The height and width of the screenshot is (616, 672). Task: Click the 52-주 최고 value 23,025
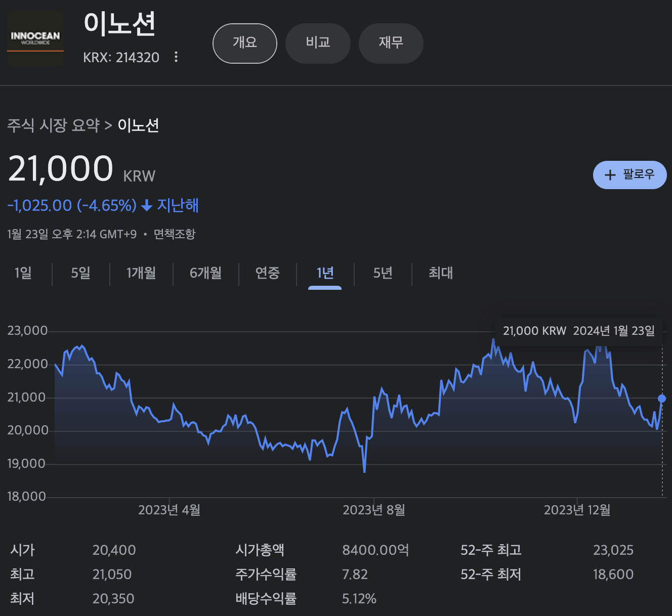click(613, 550)
